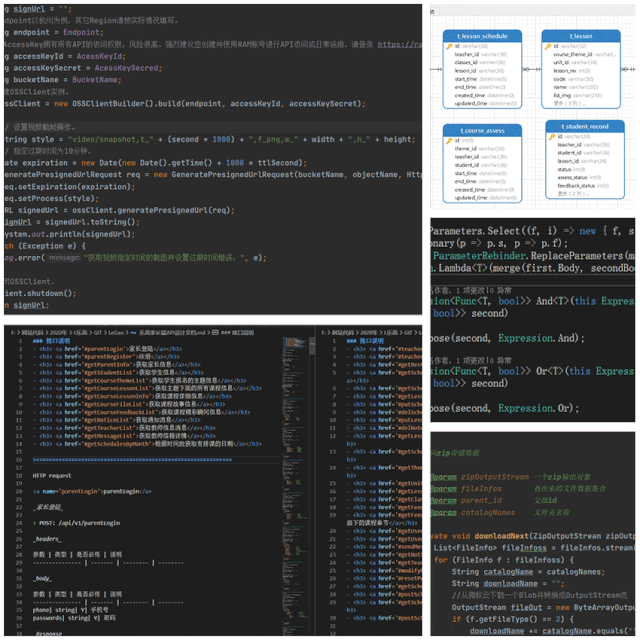Click primary key icon in t_student_record

pyautogui.click(x=552, y=136)
